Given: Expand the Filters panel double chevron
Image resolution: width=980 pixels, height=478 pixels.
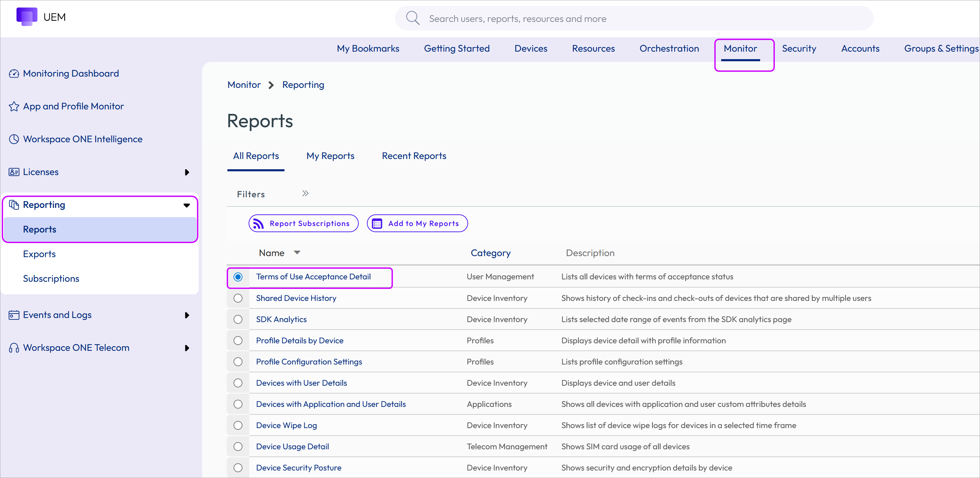Looking at the screenshot, I should [305, 194].
